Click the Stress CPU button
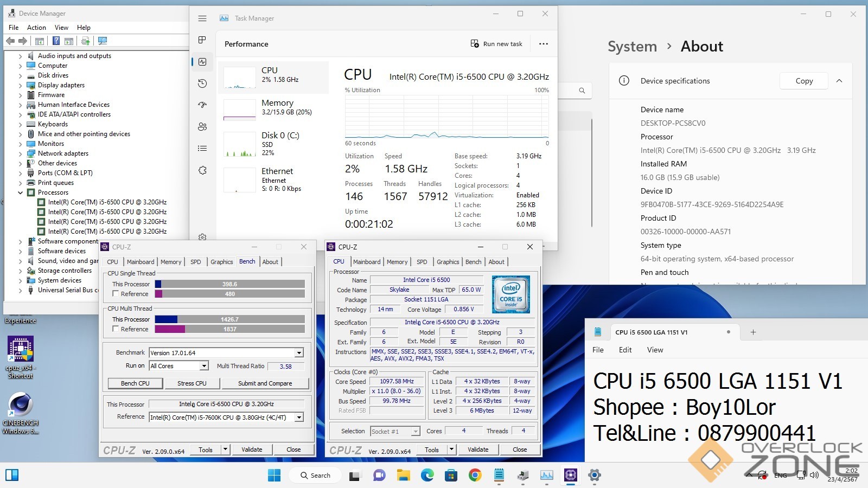Screen dimensions: 868x488 pyautogui.click(x=192, y=383)
